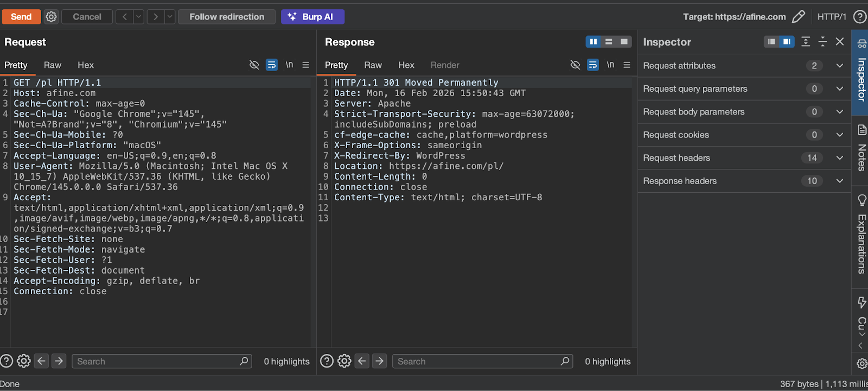Dock the Inspector on the right
This screenshot has width=868, height=391.
tap(787, 42)
